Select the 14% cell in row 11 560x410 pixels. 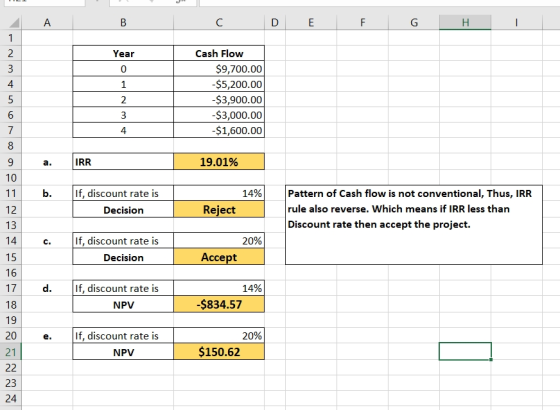pos(219,193)
